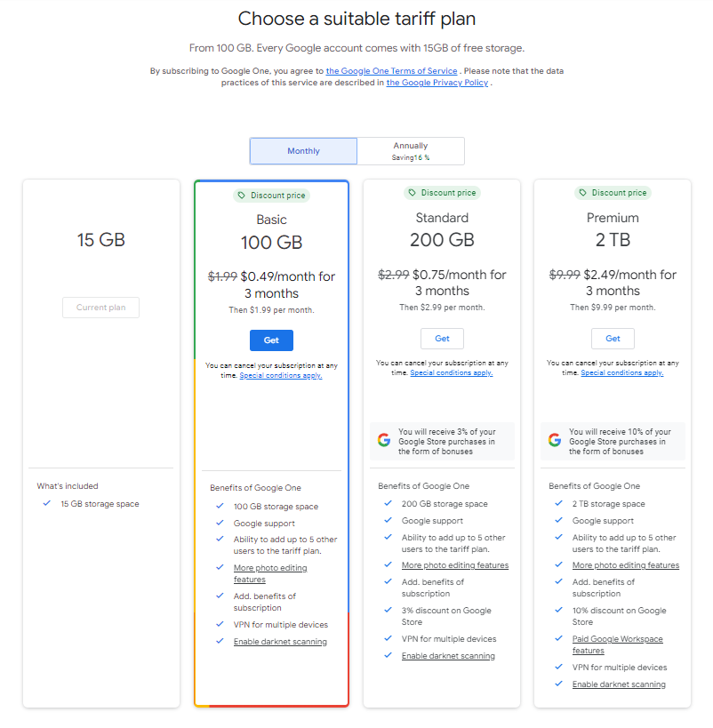Select the Annually billing tab
The width and height of the screenshot is (713, 728).
[x=410, y=151]
